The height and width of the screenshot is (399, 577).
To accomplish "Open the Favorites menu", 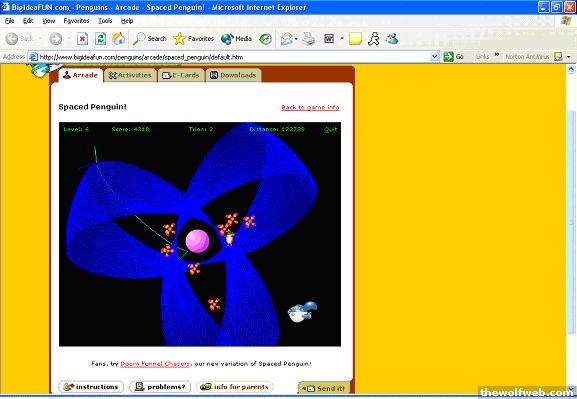I will tap(76, 21).
